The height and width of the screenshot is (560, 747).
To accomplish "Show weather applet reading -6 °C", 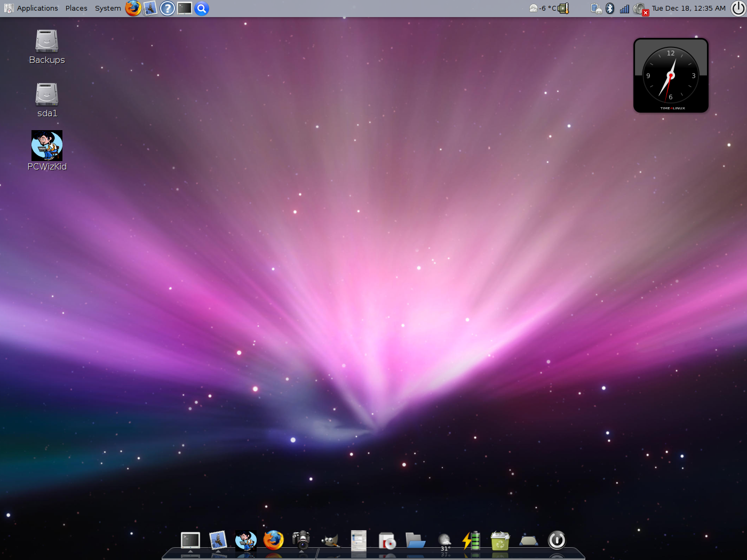I will tap(542, 8).
